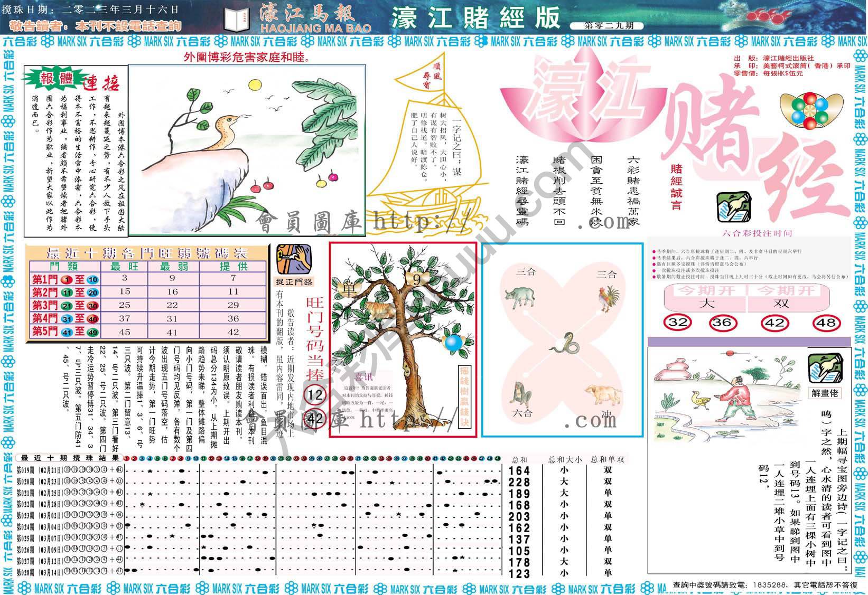Click the cat sitting in the tree
Image resolution: width=868 pixels, height=595 pixels.
pyautogui.click(x=379, y=310)
